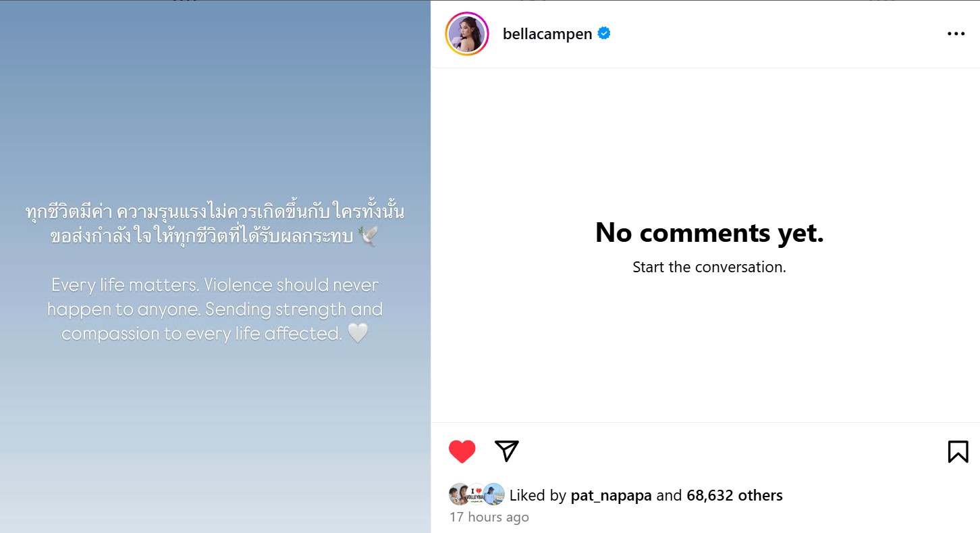The height and width of the screenshot is (533, 980).
Task: Click the I love volleyball liker avatar
Action: pos(476,494)
